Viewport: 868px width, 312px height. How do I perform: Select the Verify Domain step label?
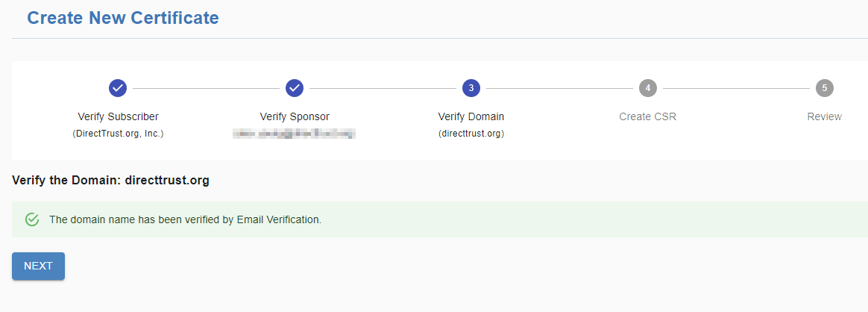[x=471, y=117]
